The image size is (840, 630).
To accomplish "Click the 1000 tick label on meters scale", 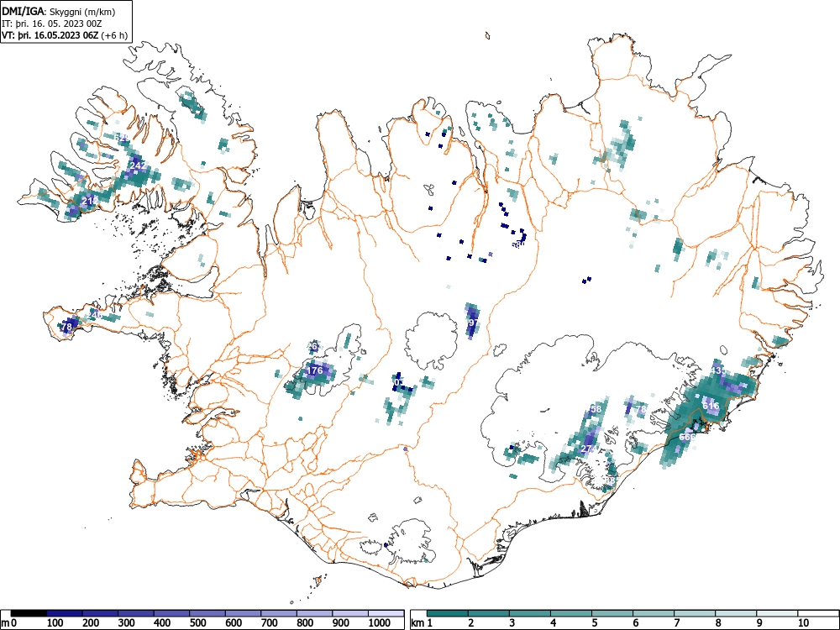I will [380, 623].
